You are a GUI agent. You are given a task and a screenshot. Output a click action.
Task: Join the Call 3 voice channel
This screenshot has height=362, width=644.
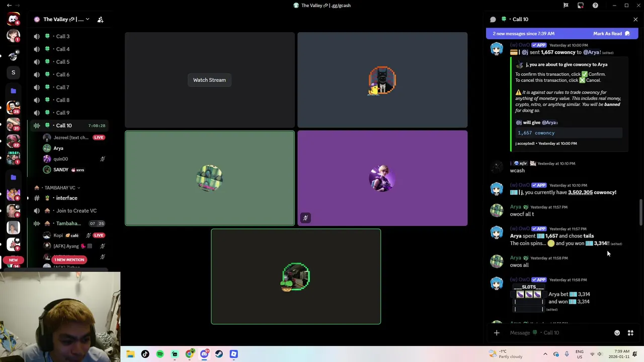pos(68,36)
